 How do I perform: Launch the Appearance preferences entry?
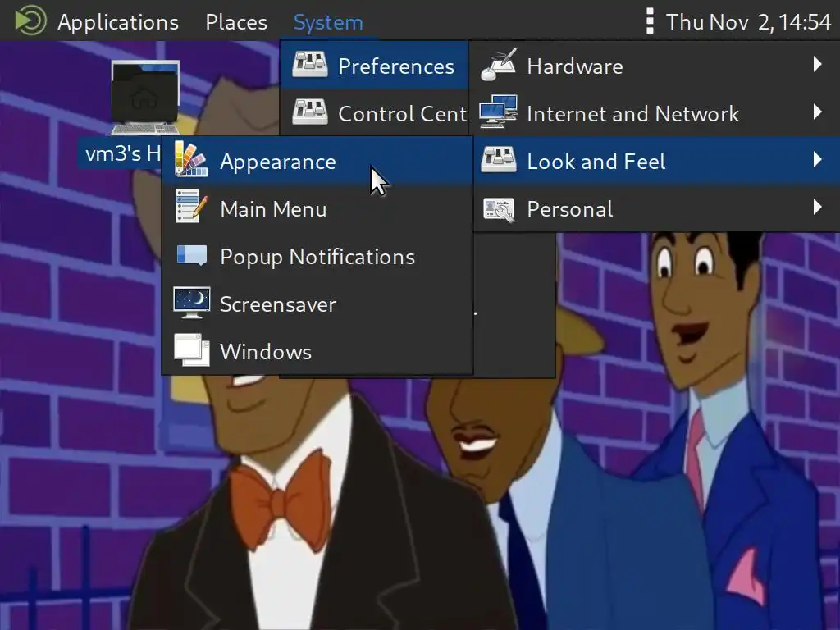pyautogui.click(x=317, y=162)
